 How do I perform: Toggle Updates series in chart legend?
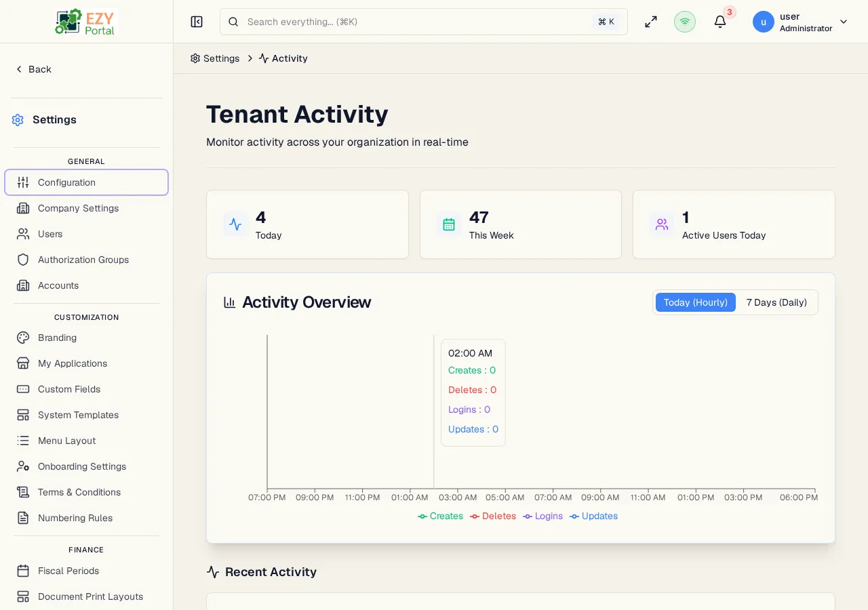coord(594,516)
